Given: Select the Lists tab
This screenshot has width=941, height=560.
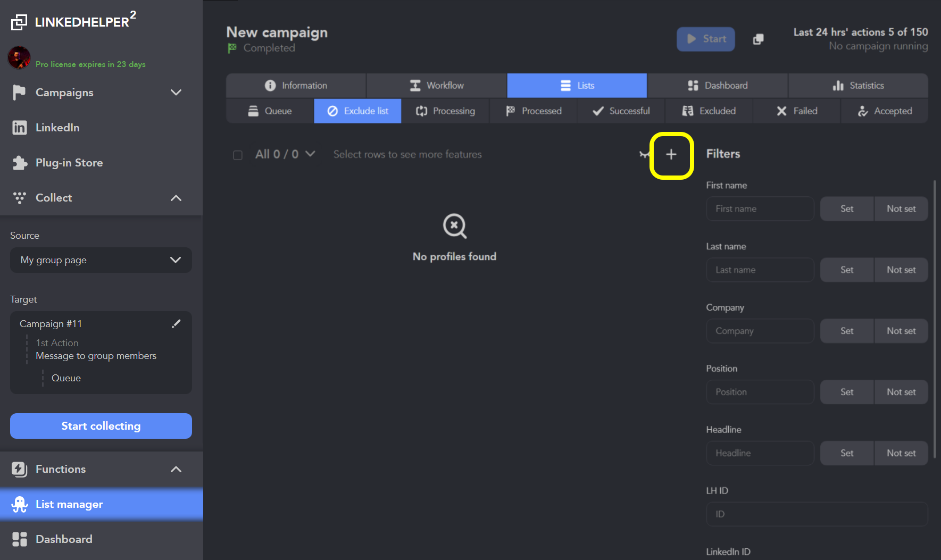Looking at the screenshot, I should [x=577, y=86].
